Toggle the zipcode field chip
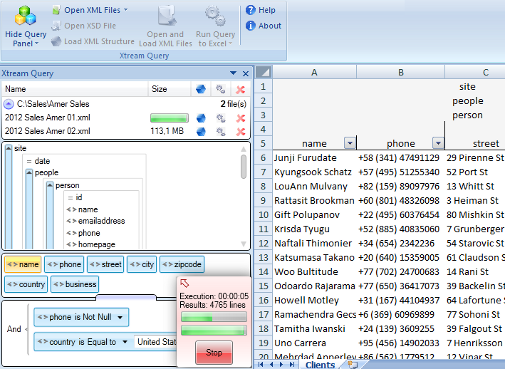Viewport: 505px width, 369px height. [x=182, y=264]
